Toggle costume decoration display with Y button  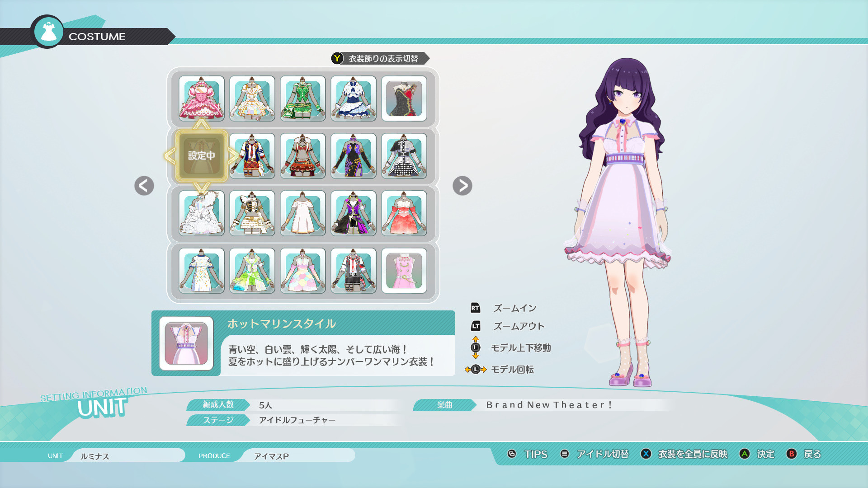380,58
